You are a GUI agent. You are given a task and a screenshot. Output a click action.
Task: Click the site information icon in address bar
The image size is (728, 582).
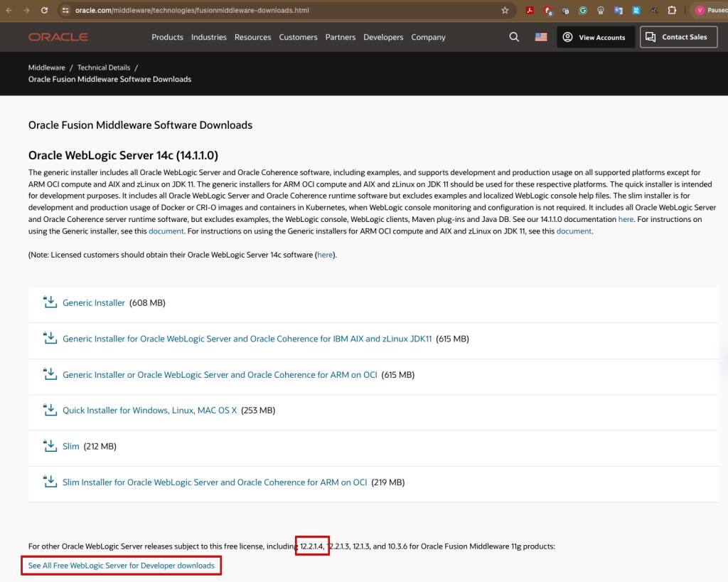pyautogui.click(x=65, y=11)
